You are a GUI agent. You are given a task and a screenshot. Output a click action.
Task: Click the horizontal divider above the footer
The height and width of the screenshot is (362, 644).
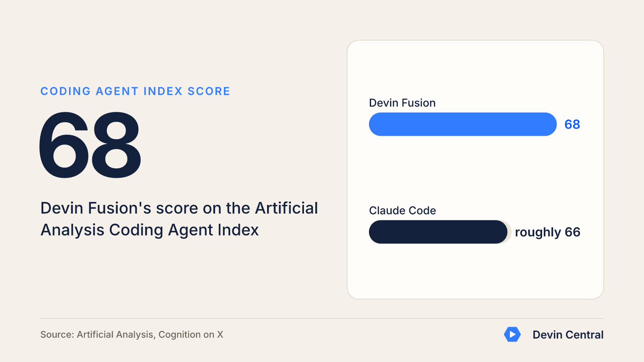pos(322,318)
